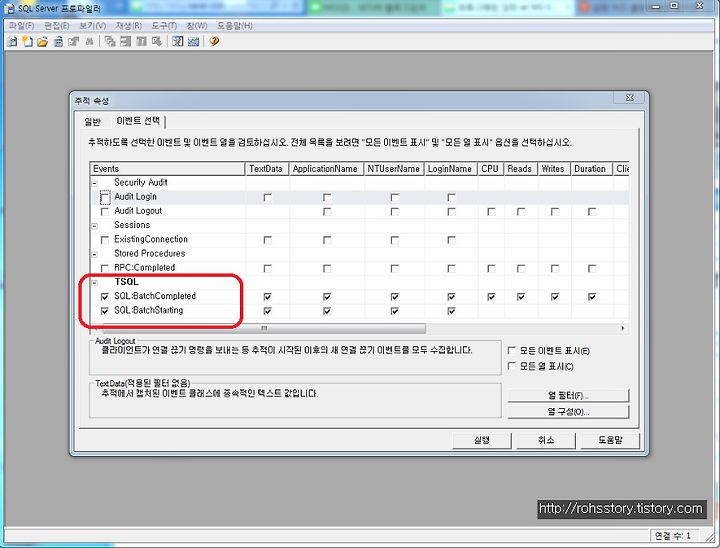Toggle Duration for SQL:BatchCompleted row
Image resolution: width=720 pixels, height=548 pixels.
pos(592,297)
